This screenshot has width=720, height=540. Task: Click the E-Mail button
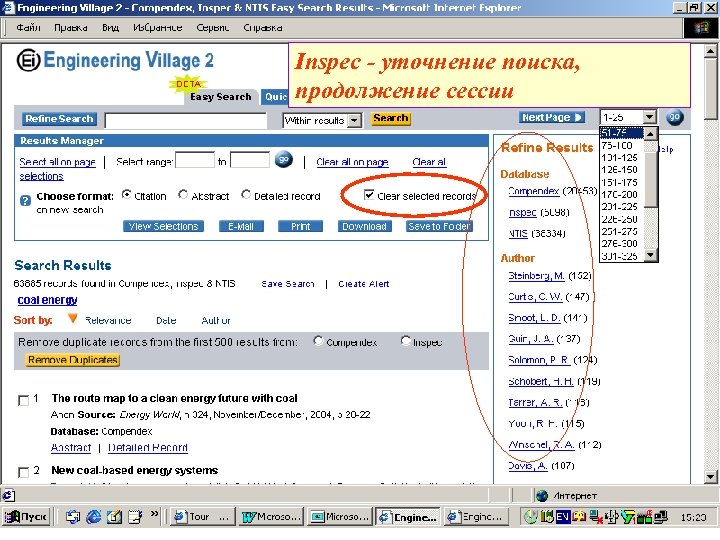click(241, 226)
